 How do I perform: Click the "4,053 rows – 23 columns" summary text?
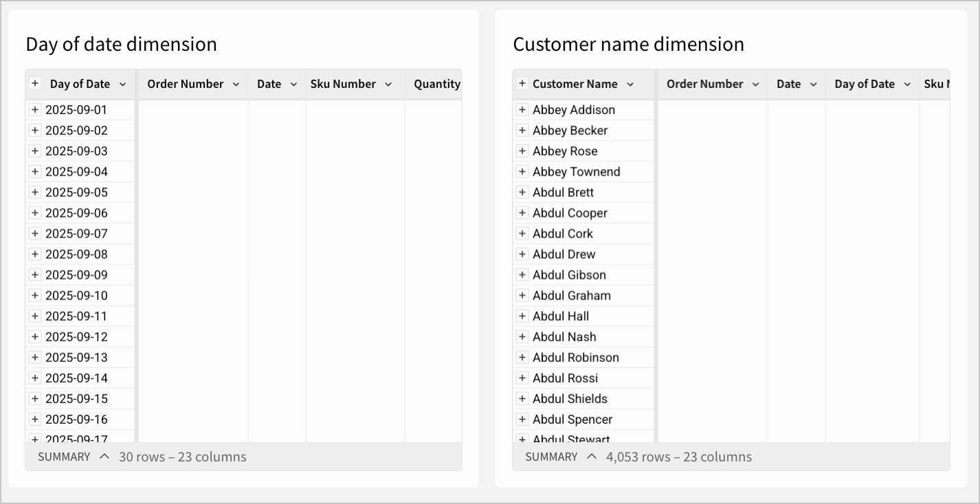pos(679,456)
